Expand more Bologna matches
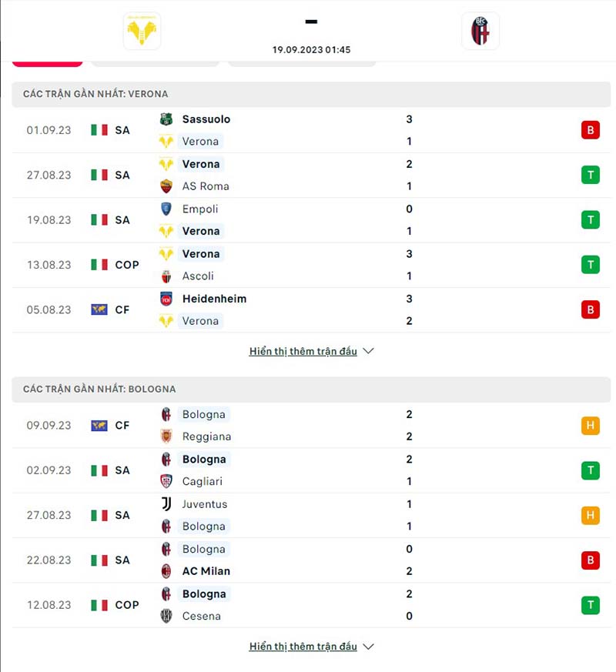 pos(302,646)
